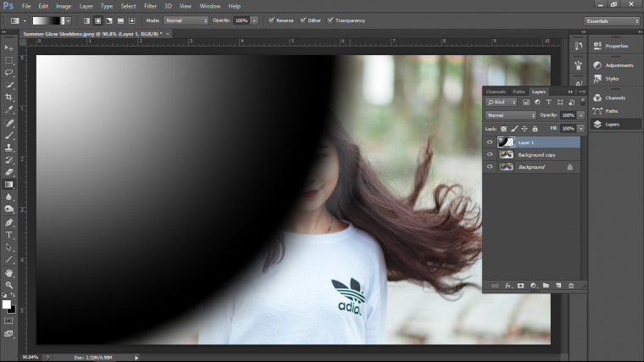
Task: Open the tool preset picker arrow
Action: (x=25, y=20)
